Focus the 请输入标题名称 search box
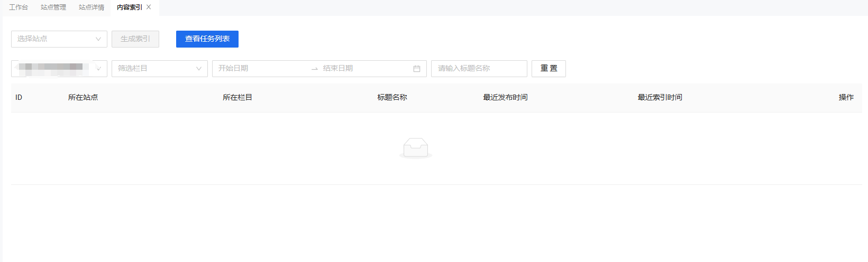The width and height of the screenshot is (868, 262). coord(479,69)
